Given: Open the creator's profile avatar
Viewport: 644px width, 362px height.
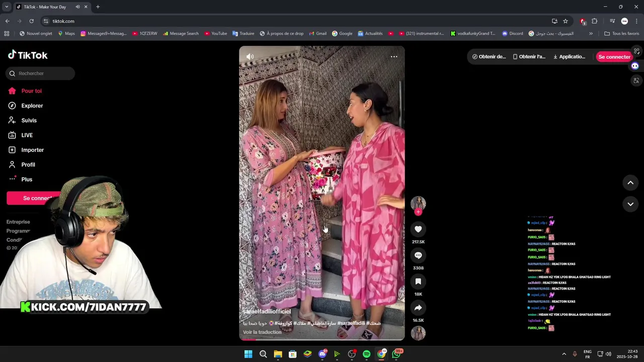Looking at the screenshot, I should pos(418,203).
